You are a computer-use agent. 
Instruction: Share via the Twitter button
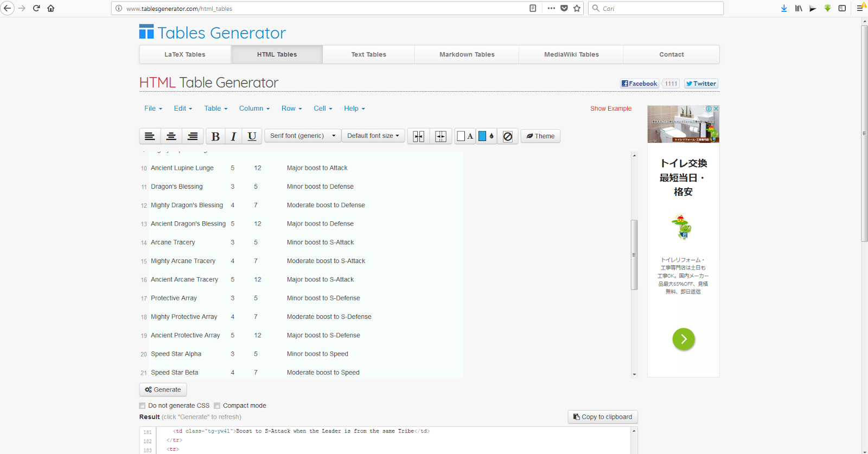coord(701,84)
